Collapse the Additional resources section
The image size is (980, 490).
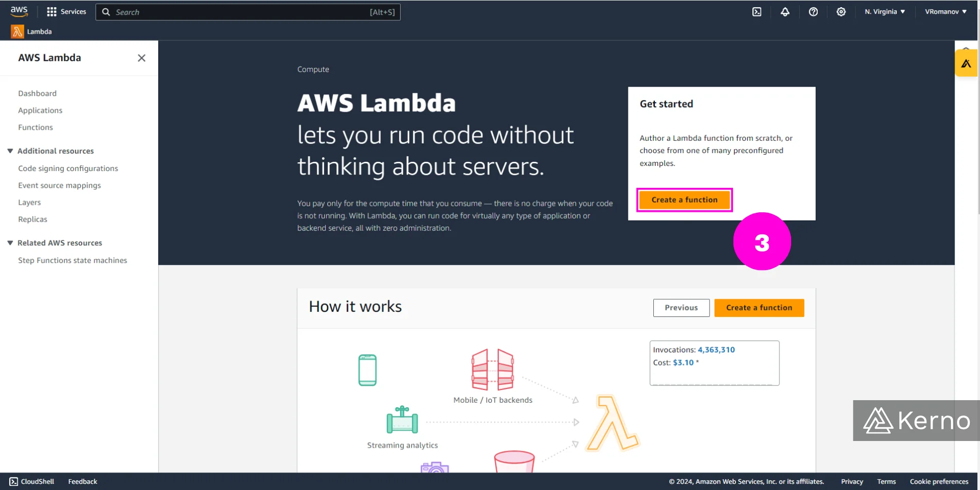[10, 151]
